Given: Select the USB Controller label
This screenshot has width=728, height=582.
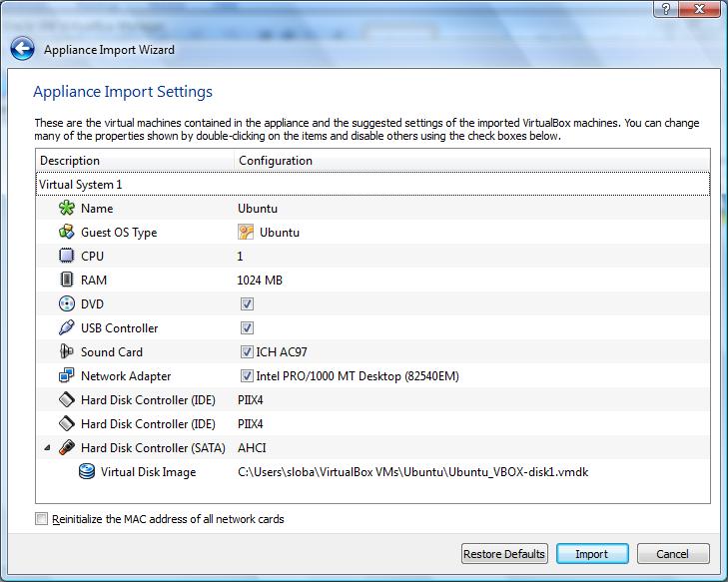Looking at the screenshot, I should point(119,328).
